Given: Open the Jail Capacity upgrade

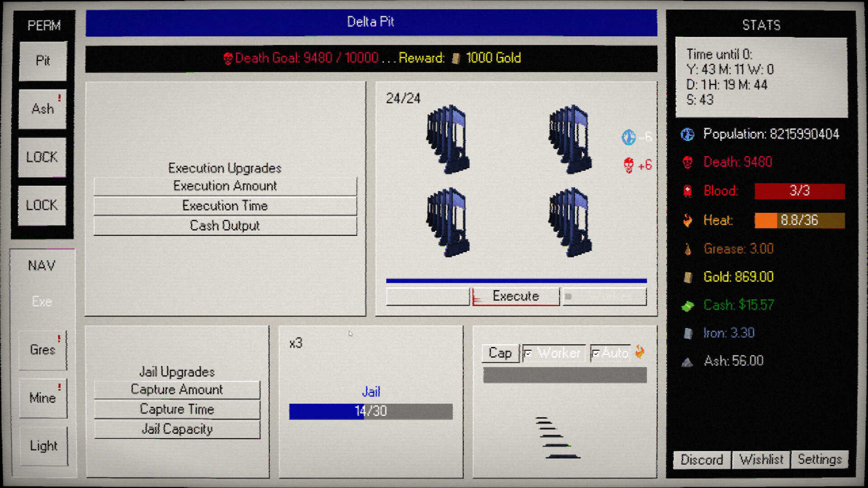Looking at the screenshot, I should coord(177,429).
